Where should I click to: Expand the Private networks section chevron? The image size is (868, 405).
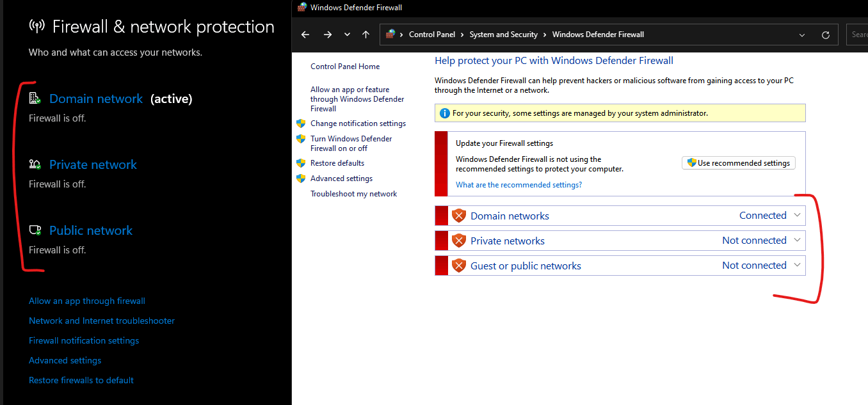pos(797,240)
